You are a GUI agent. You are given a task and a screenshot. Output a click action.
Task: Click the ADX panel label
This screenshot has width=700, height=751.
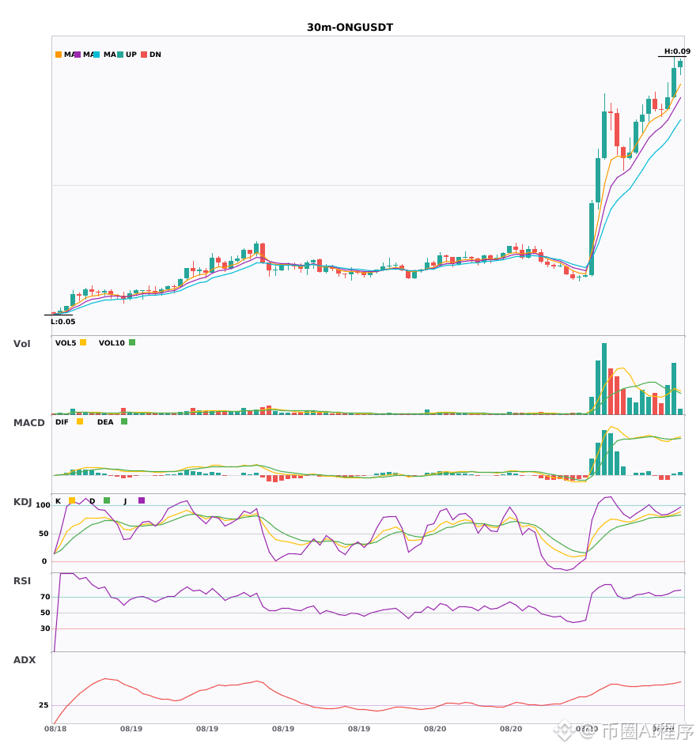25,660
